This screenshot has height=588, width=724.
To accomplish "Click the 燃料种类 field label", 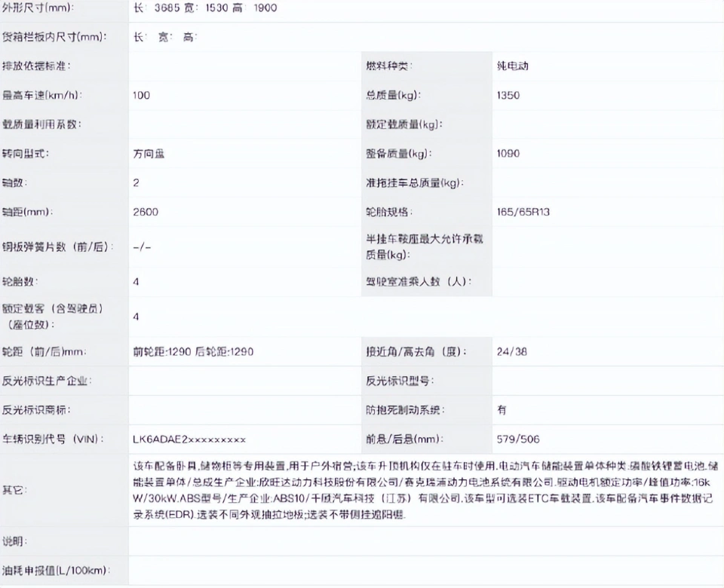I will click(x=385, y=66).
